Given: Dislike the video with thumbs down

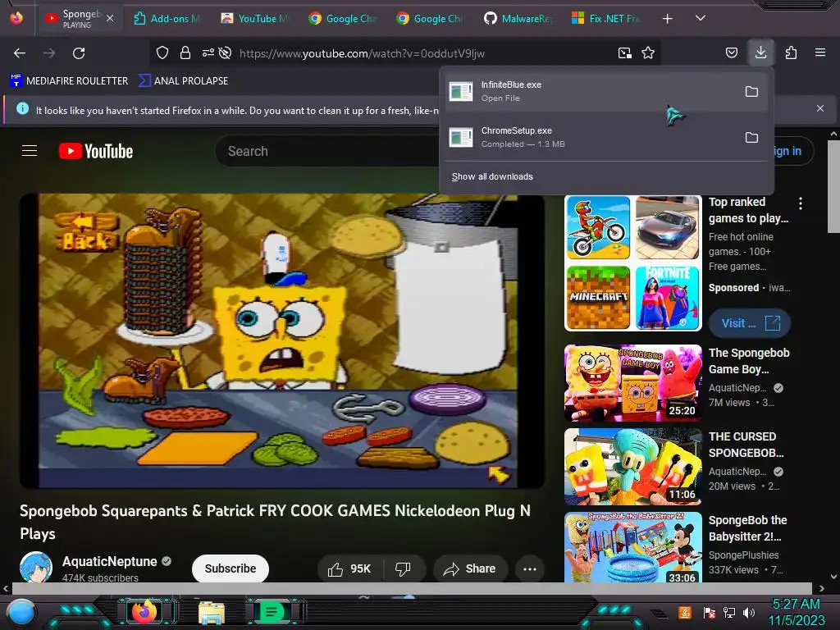Looking at the screenshot, I should (403, 568).
